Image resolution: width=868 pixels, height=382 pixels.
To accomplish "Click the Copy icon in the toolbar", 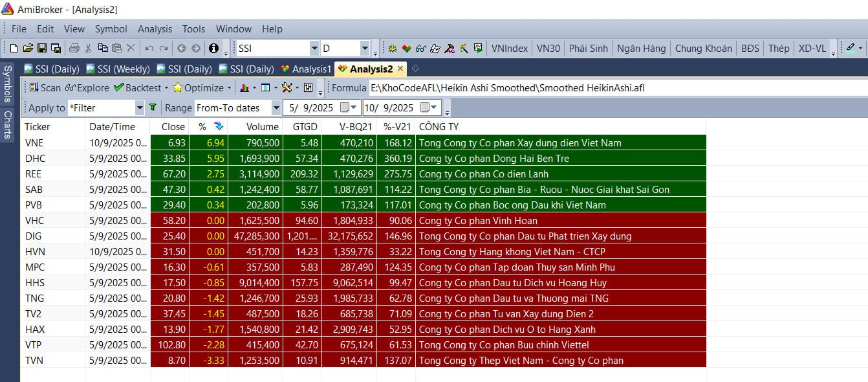I will tap(103, 48).
